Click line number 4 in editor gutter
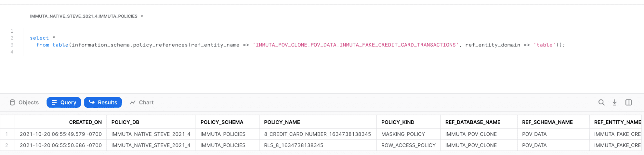The height and width of the screenshot is (155, 644). pyautogui.click(x=12, y=52)
